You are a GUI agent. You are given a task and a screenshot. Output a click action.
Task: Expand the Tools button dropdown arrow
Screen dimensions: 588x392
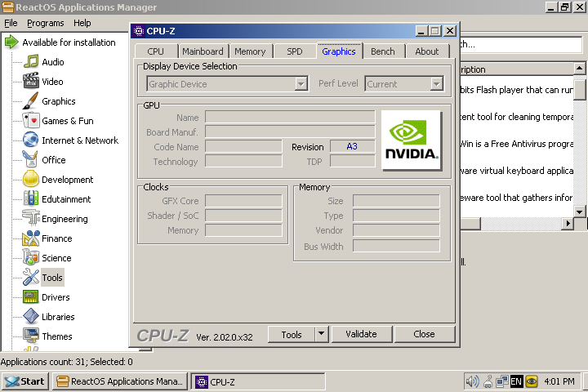[x=322, y=333]
